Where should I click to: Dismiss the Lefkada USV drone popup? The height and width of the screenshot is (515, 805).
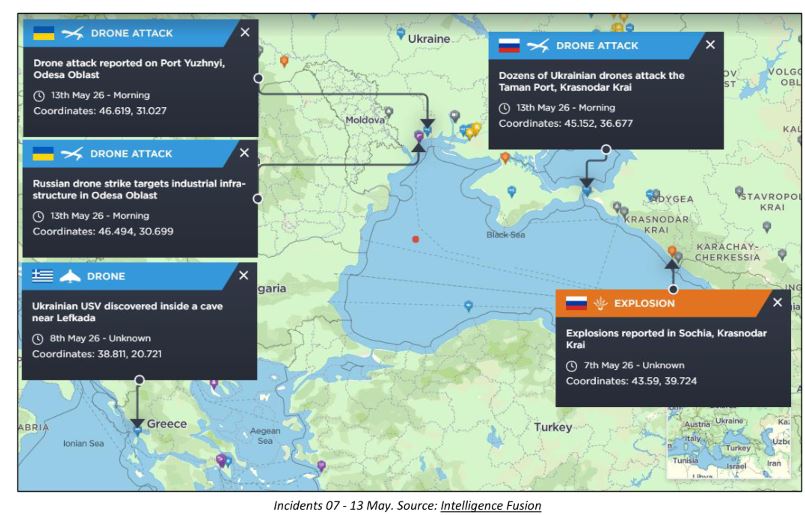point(243,275)
